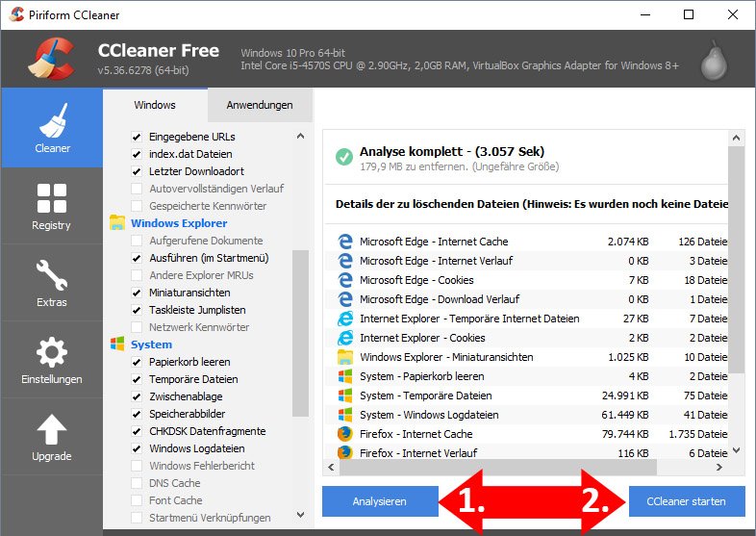Uncheck Letzter Downloadort checkbox
This screenshot has width=756, height=536.
137,171
